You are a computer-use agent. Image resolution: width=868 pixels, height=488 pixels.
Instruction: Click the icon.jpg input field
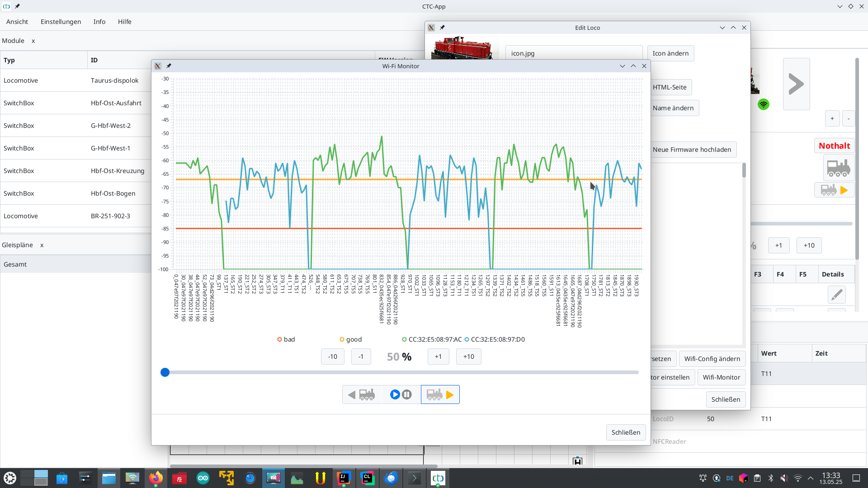click(x=574, y=53)
